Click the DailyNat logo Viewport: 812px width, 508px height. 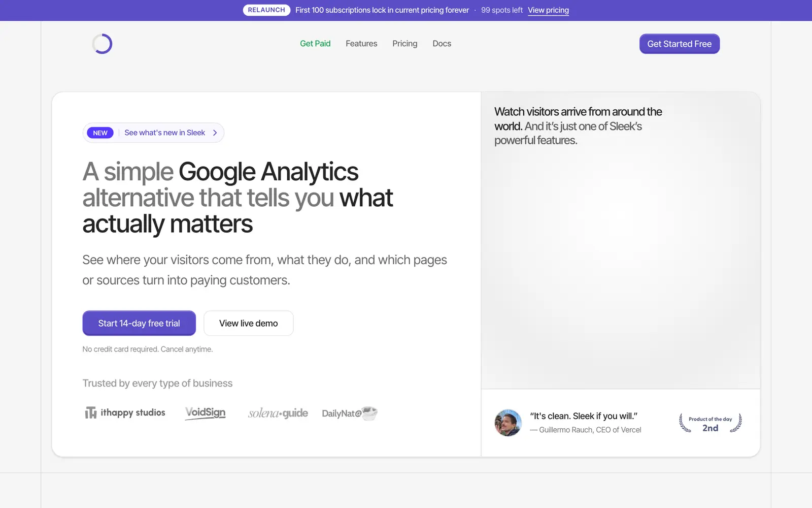coord(350,413)
